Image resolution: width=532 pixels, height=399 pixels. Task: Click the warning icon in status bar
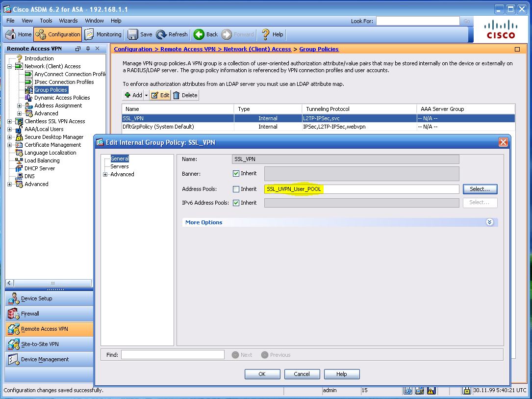click(431, 391)
